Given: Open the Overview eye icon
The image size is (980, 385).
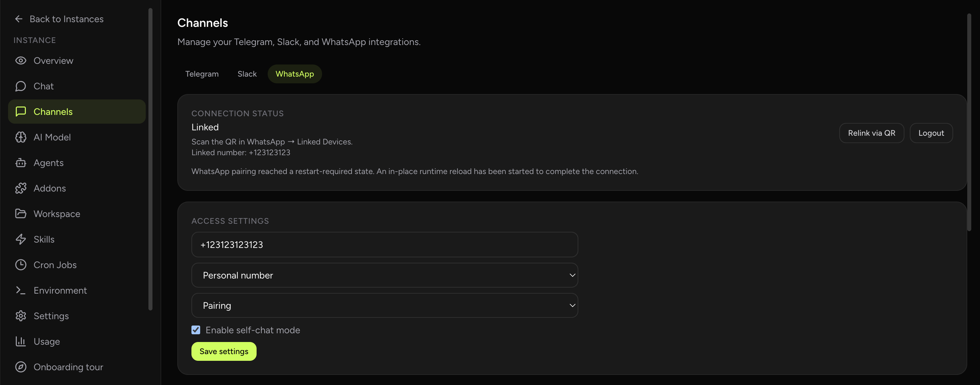Looking at the screenshot, I should 21,60.
